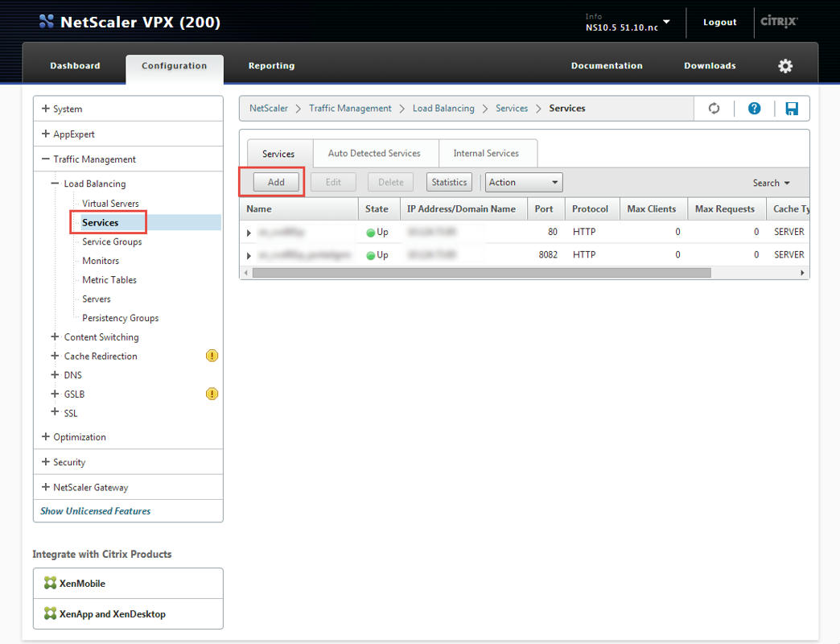This screenshot has height=644, width=840.
Task: Click the refresh icon in breadcrumb bar
Action: (x=714, y=109)
